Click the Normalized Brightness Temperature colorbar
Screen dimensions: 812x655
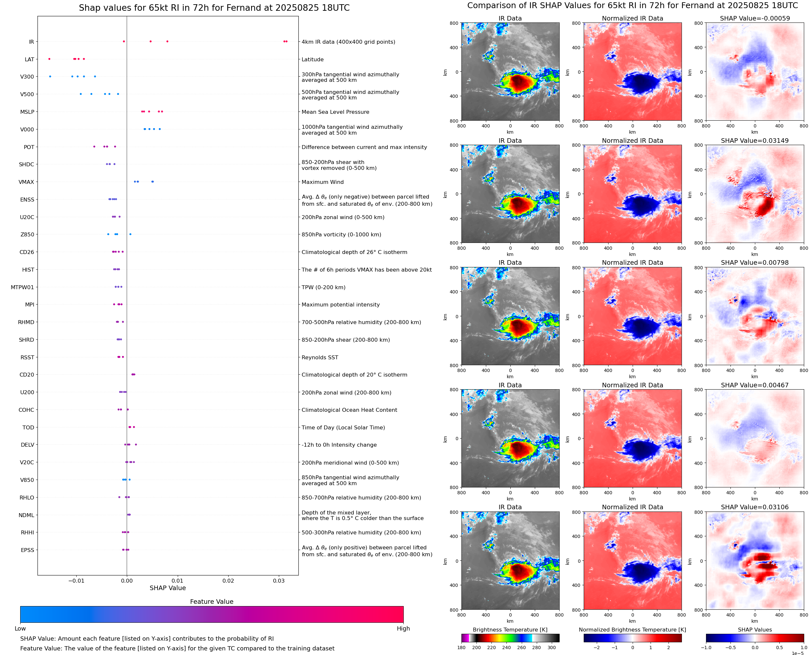click(x=632, y=638)
